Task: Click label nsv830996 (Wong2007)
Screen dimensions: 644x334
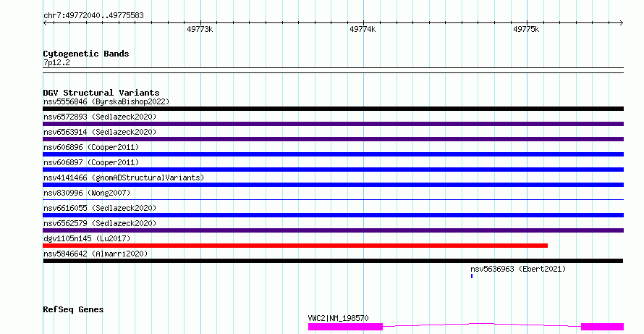Action: [x=87, y=193]
